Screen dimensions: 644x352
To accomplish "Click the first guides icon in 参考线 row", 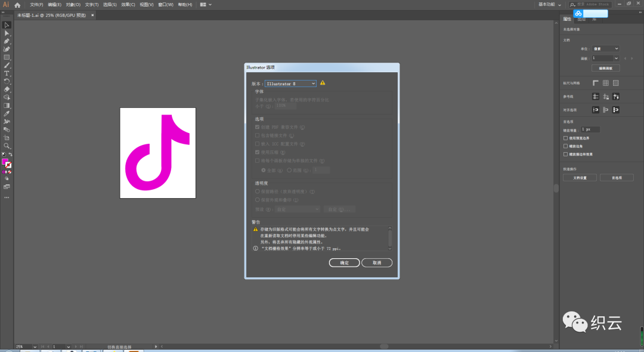I will click(x=596, y=97).
